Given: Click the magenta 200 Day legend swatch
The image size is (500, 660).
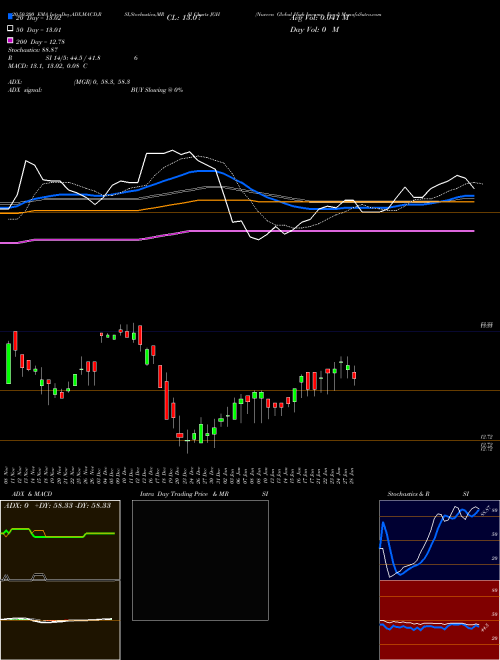Looking at the screenshot, I should 10,40.
